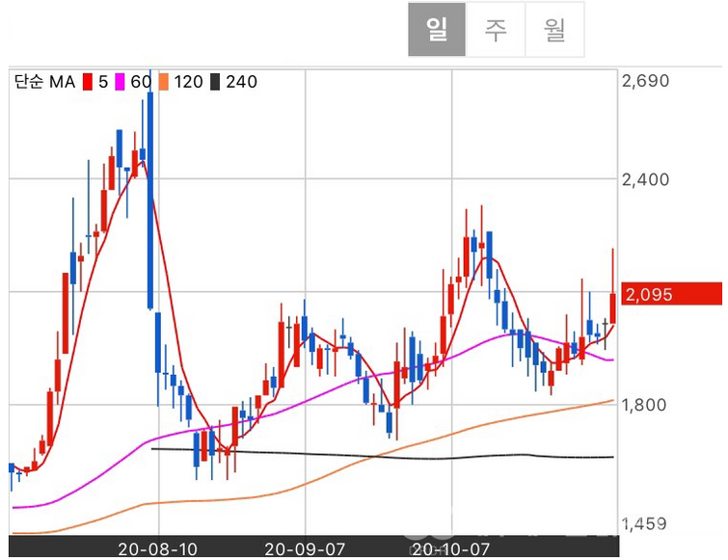This screenshot has width=728, height=560.
Task: Click the last red candlestick at the right edge
Action: [612, 307]
